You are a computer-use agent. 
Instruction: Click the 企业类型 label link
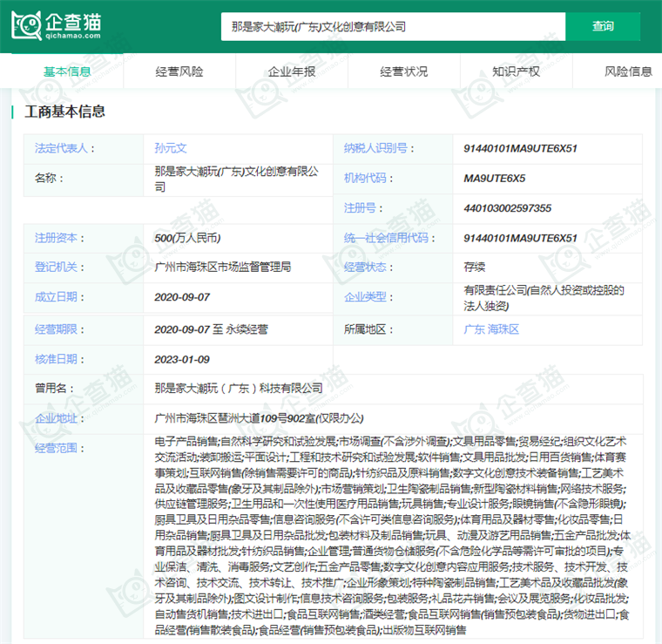click(365, 297)
